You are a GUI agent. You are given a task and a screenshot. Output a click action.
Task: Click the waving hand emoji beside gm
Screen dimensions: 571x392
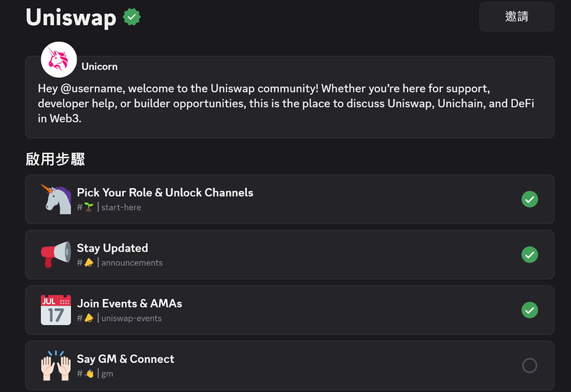point(89,374)
